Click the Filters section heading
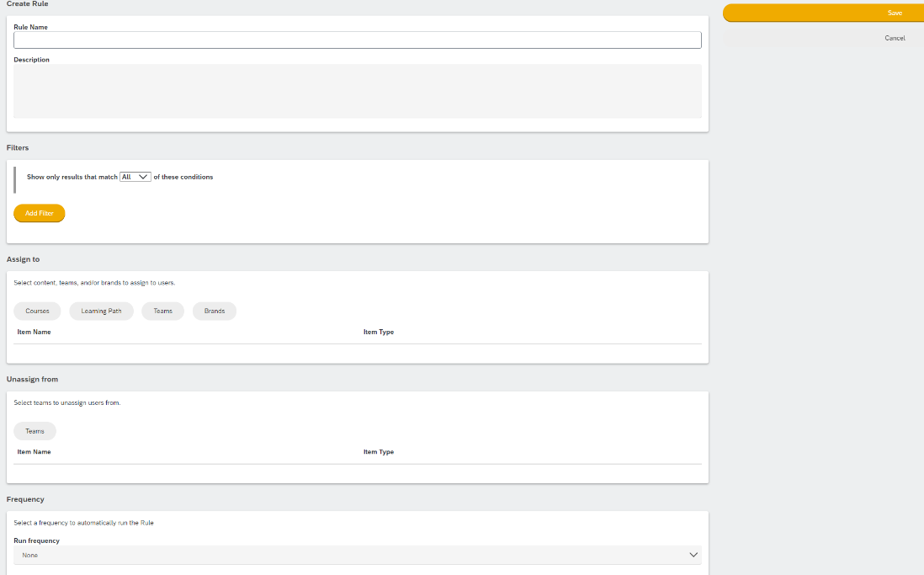The width and height of the screenshot is (924, 575). pyautogui.click(x=18, y=148)
